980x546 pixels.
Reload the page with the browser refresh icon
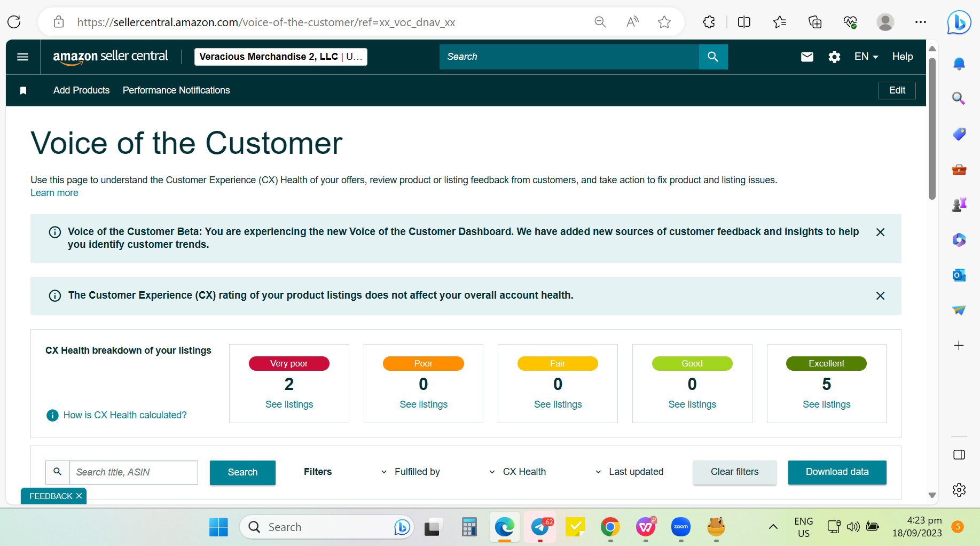point(14,22)
